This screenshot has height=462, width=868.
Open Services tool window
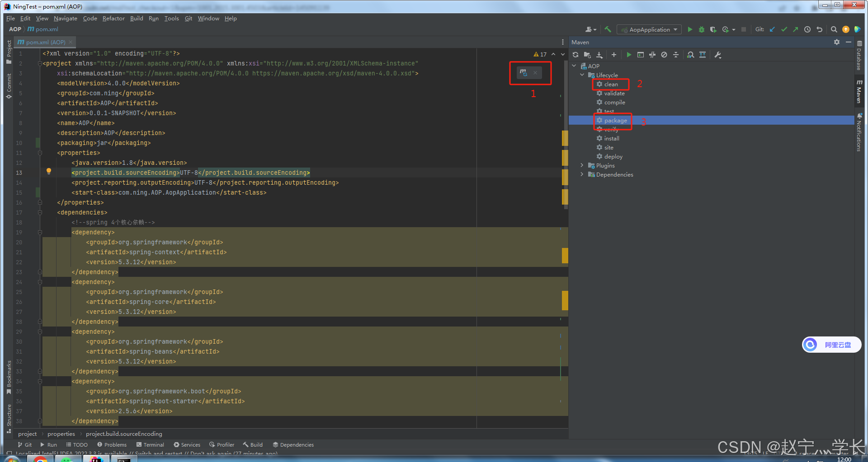(x=187, y=445)
